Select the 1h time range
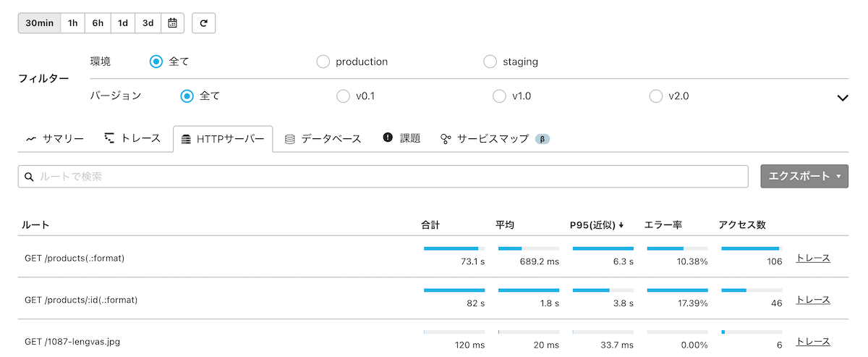Screen dimensions: 868x357 click(73, 23)
